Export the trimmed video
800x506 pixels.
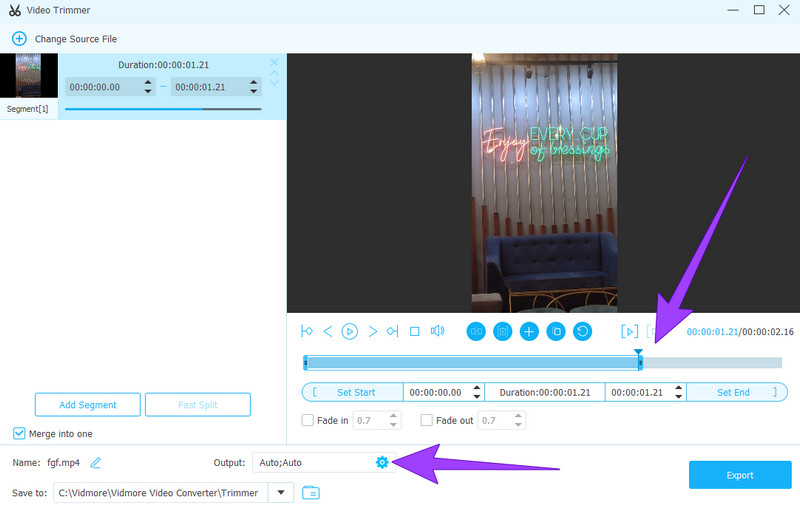click(x=740, y=475)
